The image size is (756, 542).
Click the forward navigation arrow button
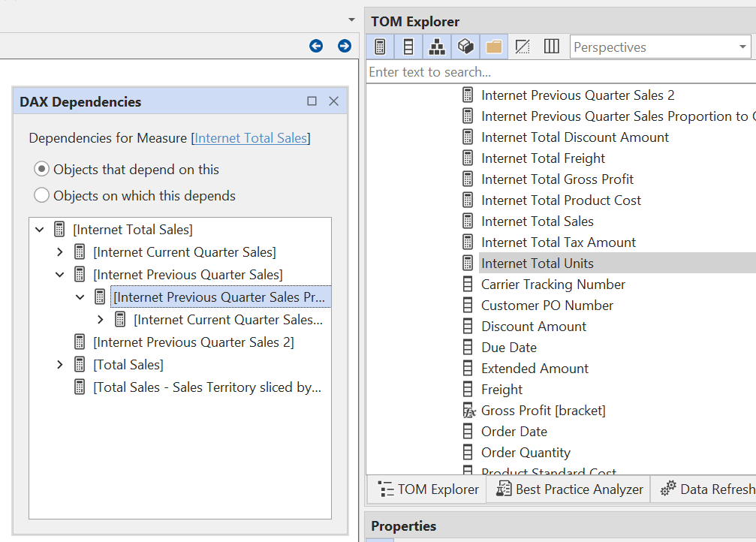click(x=344, y=46)
